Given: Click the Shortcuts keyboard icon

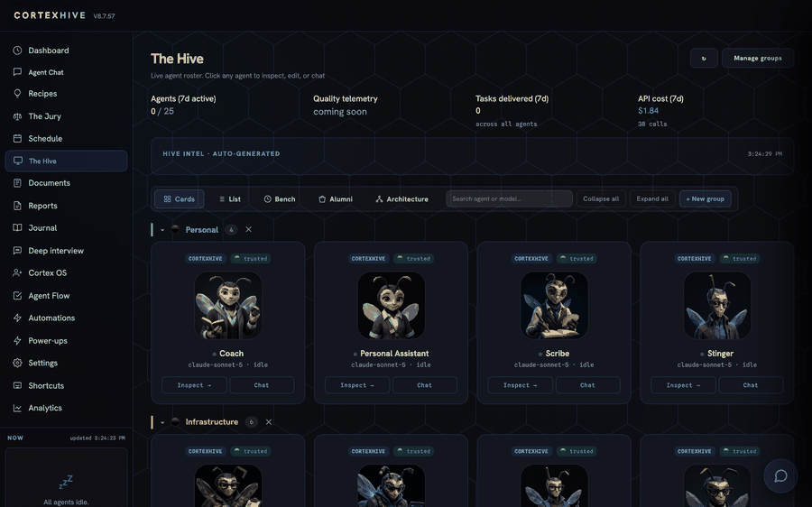Looking at the screenshot, I should [17, 385].
